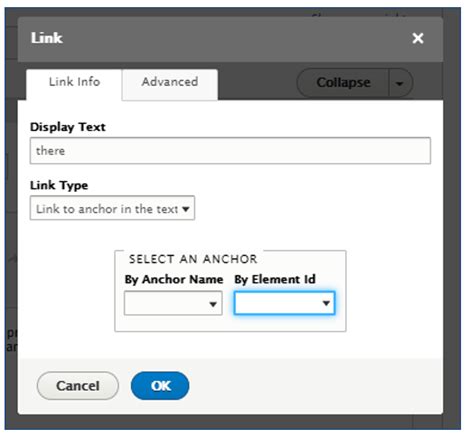Click the Element Id down-arrow icon

tap(326, 303)
